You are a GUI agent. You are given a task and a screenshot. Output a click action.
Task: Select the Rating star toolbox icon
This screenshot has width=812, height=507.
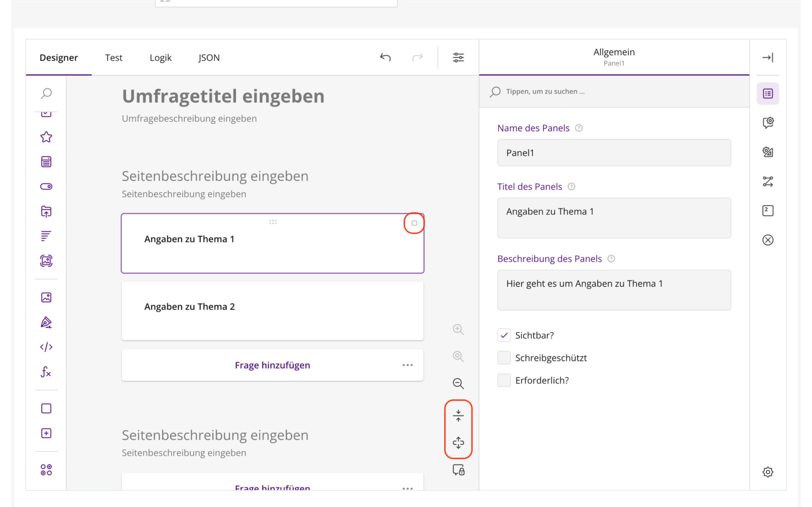[x=46, y=137]
